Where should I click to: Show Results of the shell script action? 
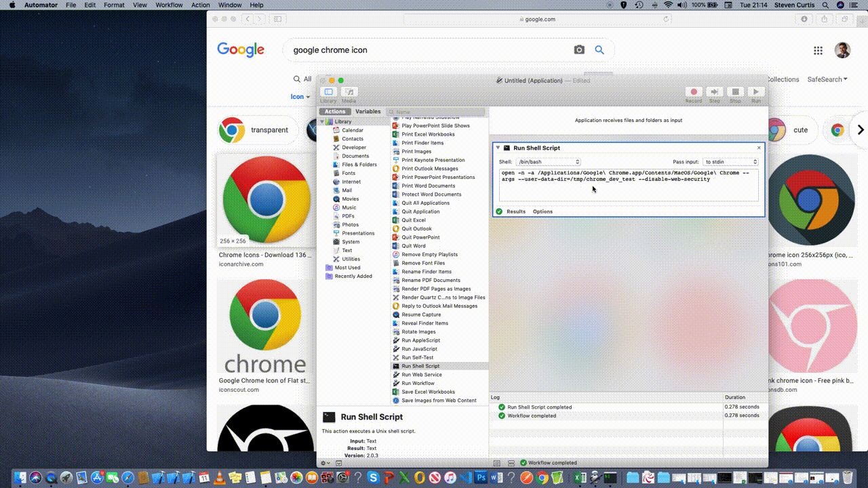pyautogui.click(x=516, y=211)
